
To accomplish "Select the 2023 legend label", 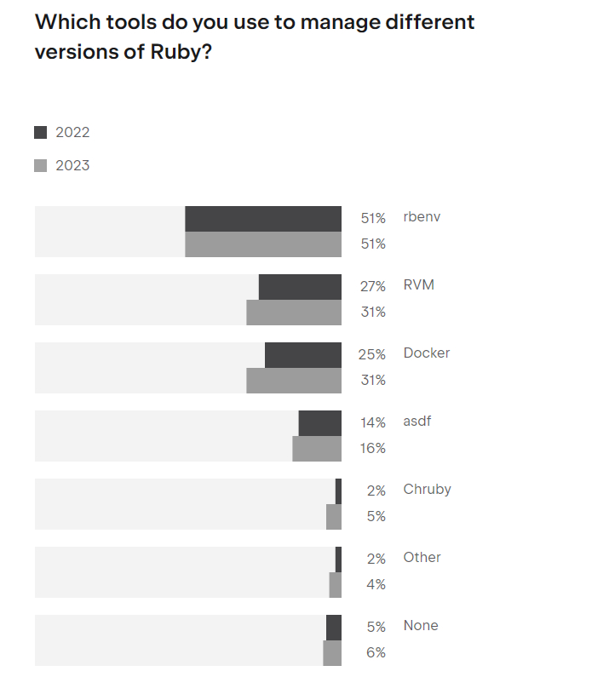I will tap(72, 165).
